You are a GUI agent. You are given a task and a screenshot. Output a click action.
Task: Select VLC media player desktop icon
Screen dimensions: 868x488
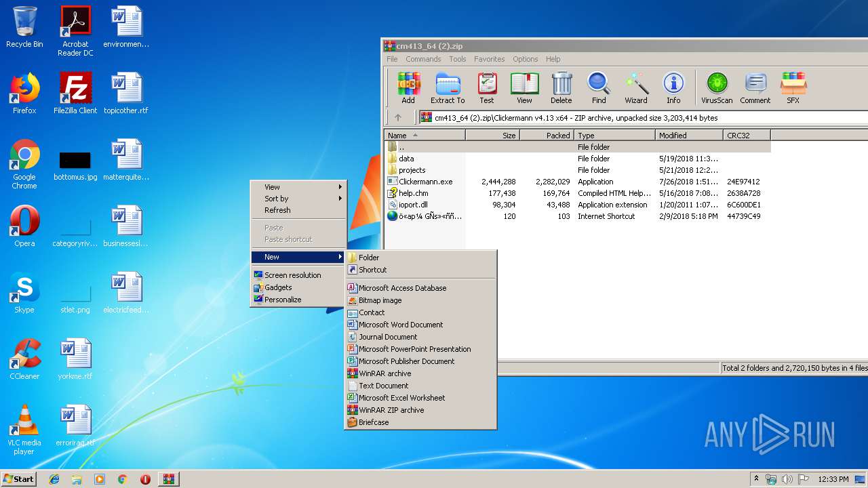(24, 430)
